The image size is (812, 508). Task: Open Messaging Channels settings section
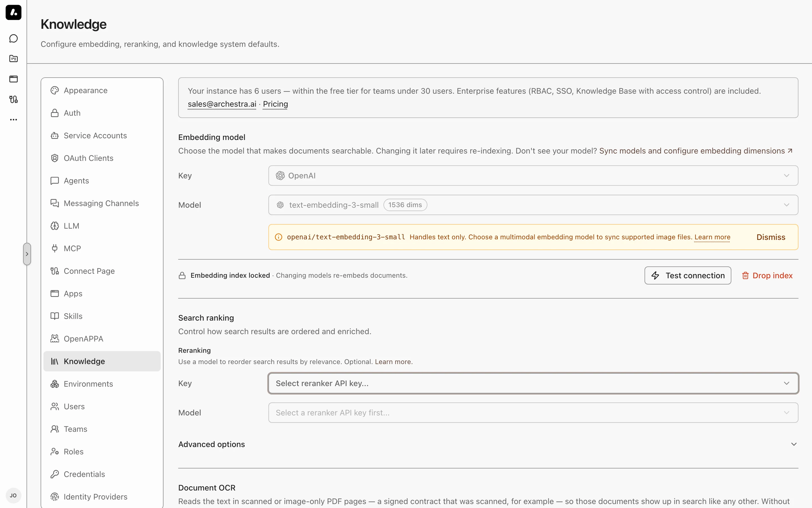tap(102, 203)
